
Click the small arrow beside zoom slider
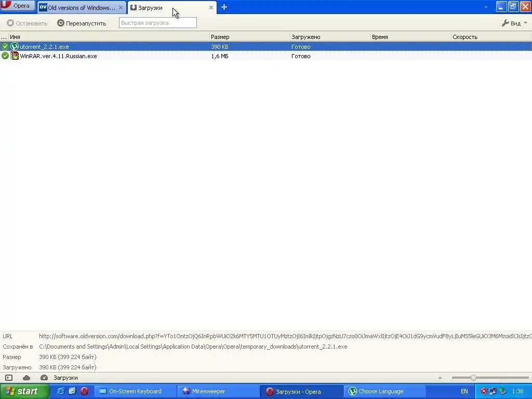click(440, 378)
